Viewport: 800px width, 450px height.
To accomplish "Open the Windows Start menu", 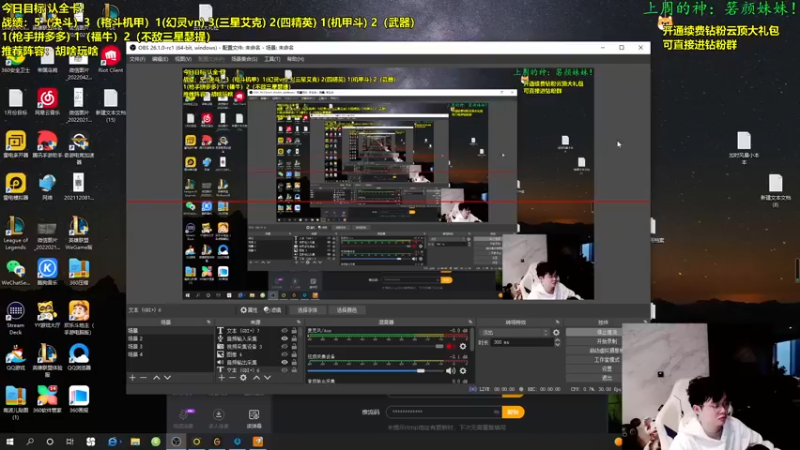I will [x=10, y=441].
